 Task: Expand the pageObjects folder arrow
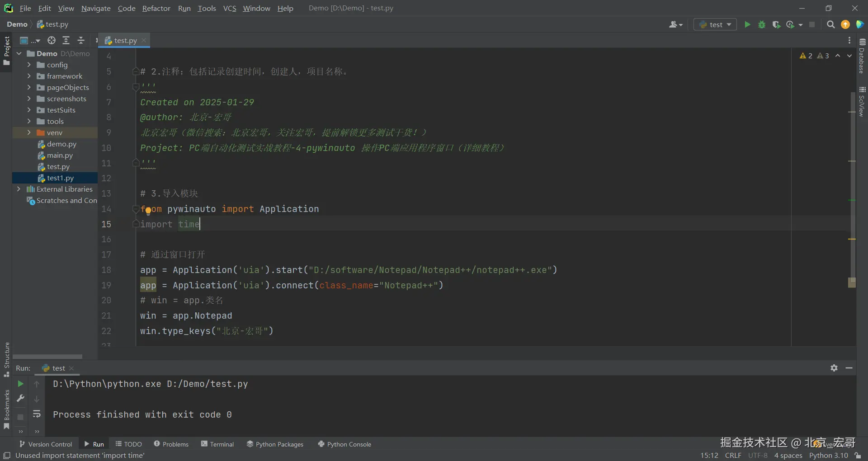(x=29, y=87)
